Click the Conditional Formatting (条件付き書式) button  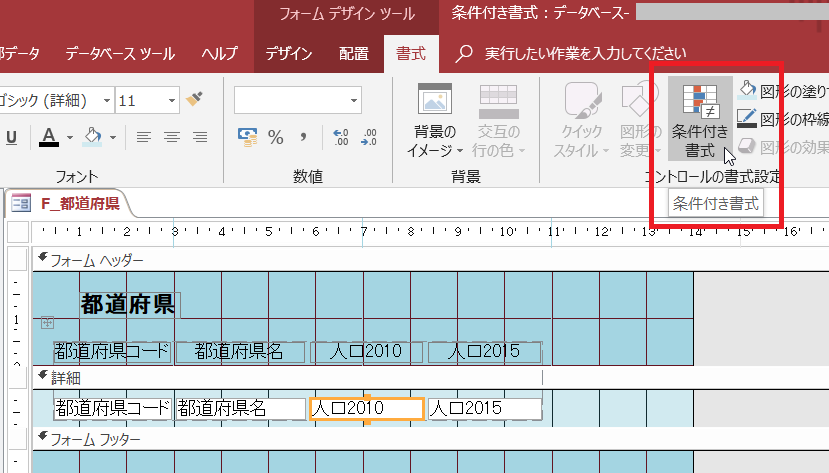[x=699, y=119]
